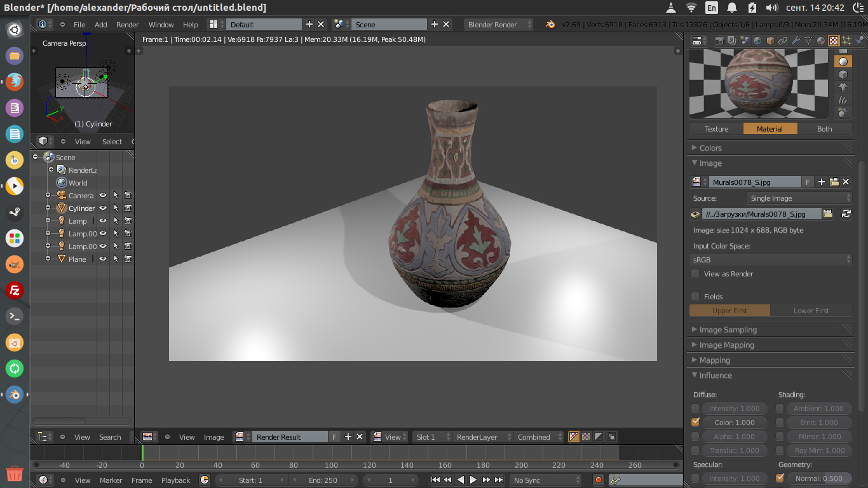The image size is (868, 488).
Task: Jump to last frame of timeline
Action: click(x=499, y=480)
